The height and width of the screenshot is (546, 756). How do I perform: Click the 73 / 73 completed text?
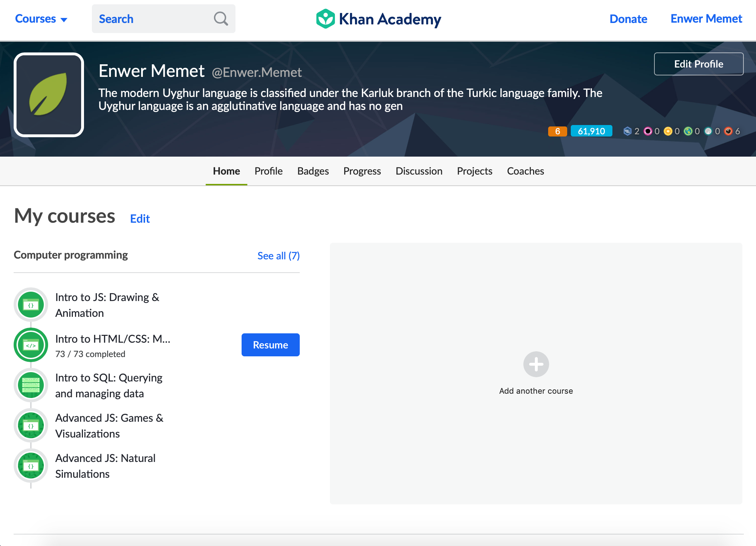[x=90, y=354]
